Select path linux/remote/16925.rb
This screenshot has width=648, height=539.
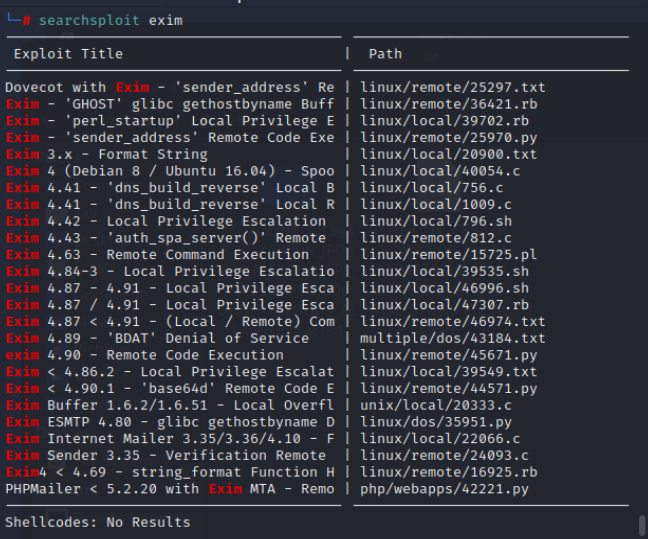tap(448, 472)
